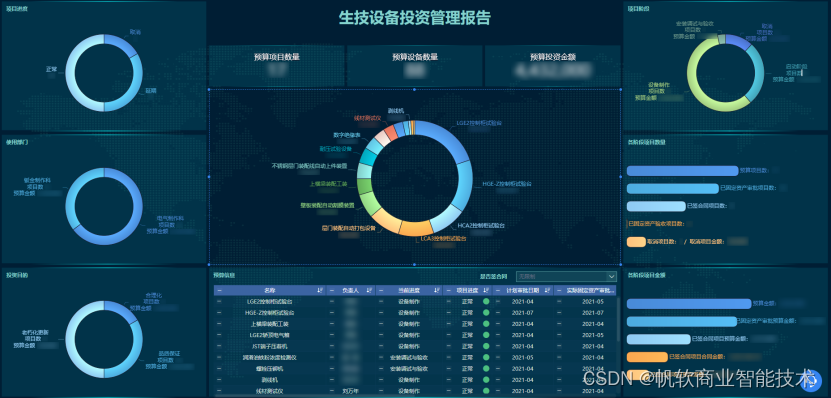Click 设备制作 label on 项目阶段 donut
Image resolution: width=831 pixels, height=398 pixels.
click(x=659, y=84)
